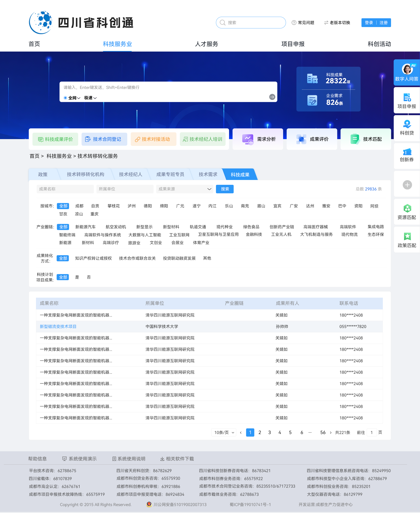Open the 项目申报 sidebar icon
This screenshot has width=420, height=513.
(x=407, y=97)
